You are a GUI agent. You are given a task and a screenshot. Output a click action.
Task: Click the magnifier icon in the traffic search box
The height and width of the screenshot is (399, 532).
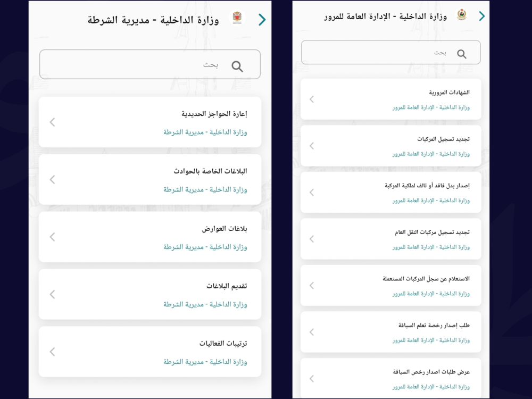(462, 54)
